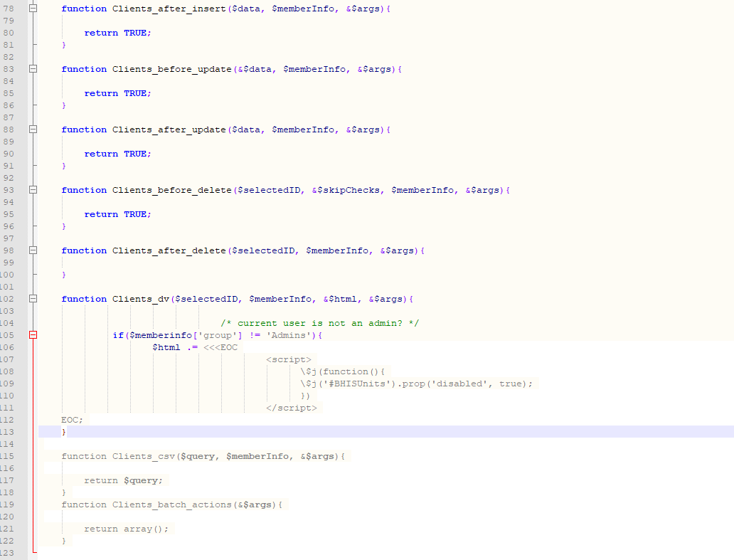The image size is (734, 560).
Task: Click 'return TRUE;' on line 80
Action: coord(118,33)
